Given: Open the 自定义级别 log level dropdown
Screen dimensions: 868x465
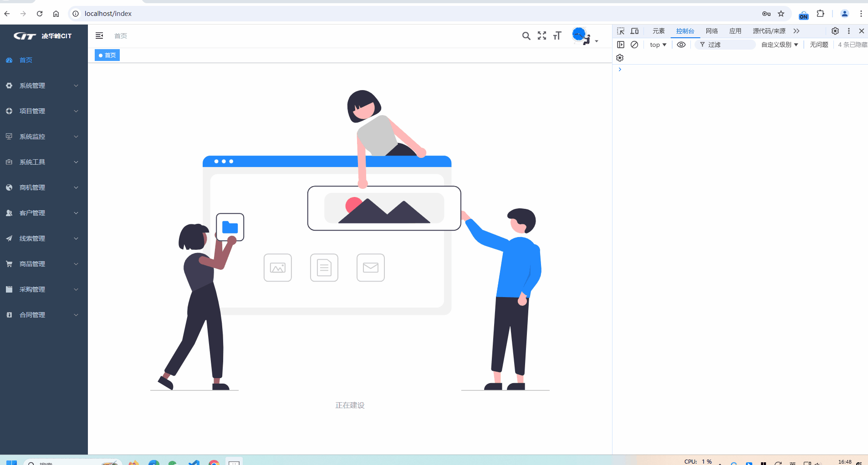Looking at the screenshot, I should pyautogui.click(x=779, y=45).
